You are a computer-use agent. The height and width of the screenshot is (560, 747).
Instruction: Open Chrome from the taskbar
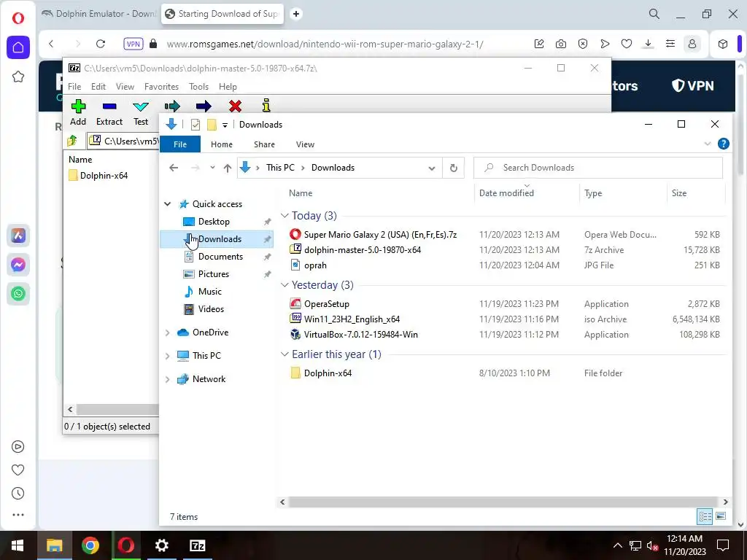90,545
